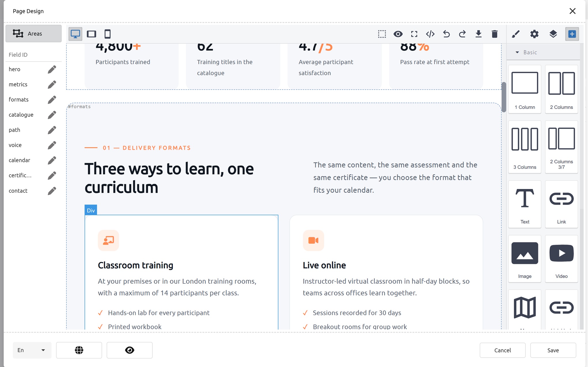Select the 2 Columns block
This screenshot has width=588, height=367.
[x=561, y=89]
